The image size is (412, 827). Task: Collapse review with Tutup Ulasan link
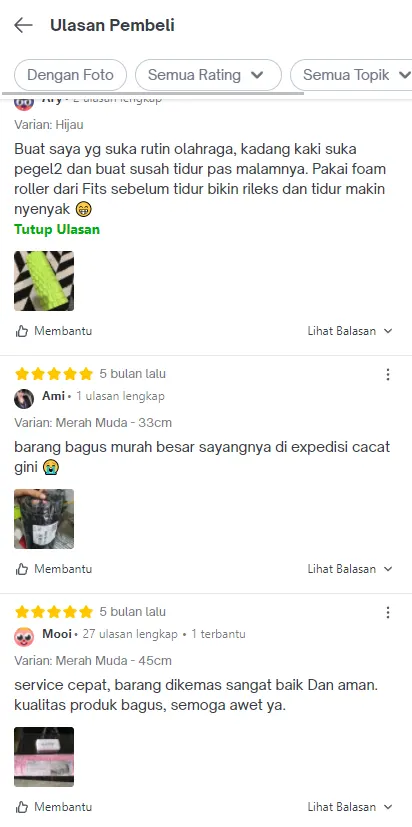[x=57, y=229]
